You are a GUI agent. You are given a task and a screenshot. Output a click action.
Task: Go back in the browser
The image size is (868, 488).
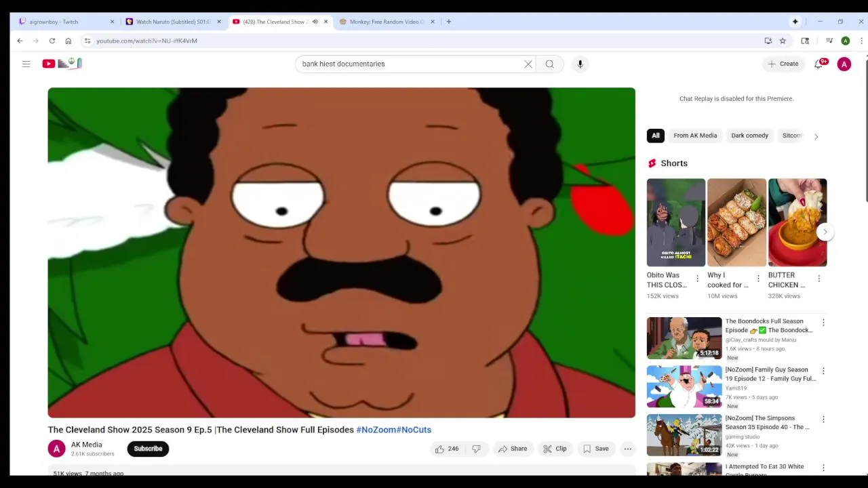click(x=20, y=41)
